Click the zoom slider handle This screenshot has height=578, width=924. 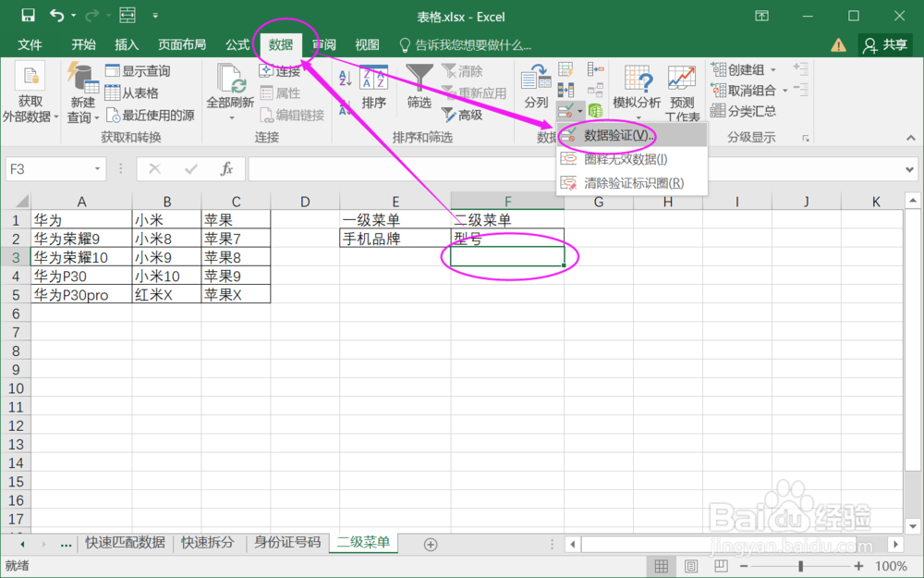point(800,567)
